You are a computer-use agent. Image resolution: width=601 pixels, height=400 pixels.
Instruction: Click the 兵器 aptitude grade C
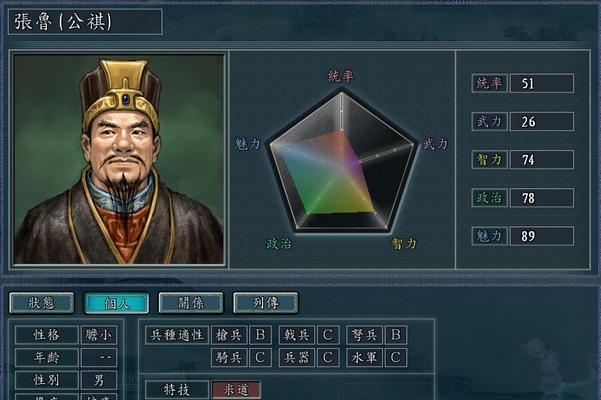click(328, 357)
